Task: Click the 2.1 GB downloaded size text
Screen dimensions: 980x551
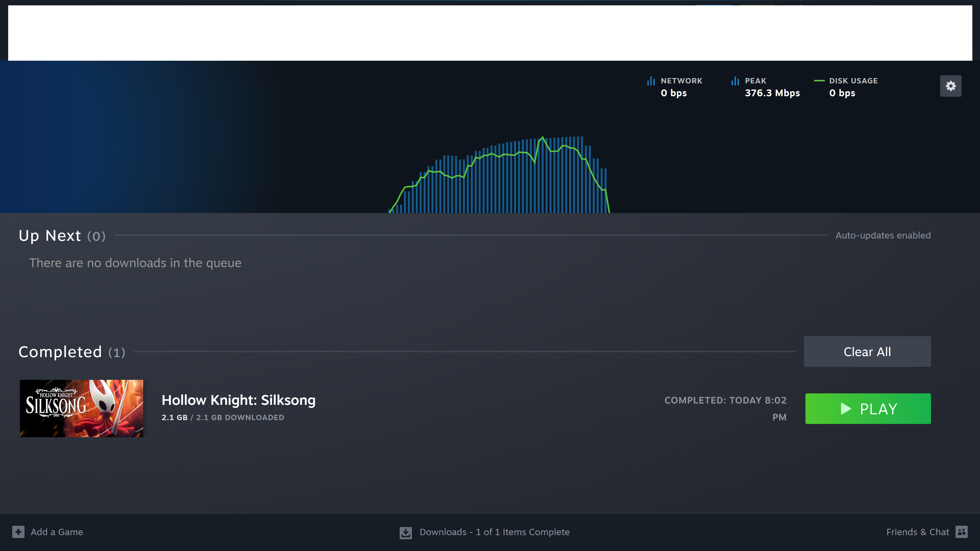Action: pyautogui.click(x=223, y=418)
